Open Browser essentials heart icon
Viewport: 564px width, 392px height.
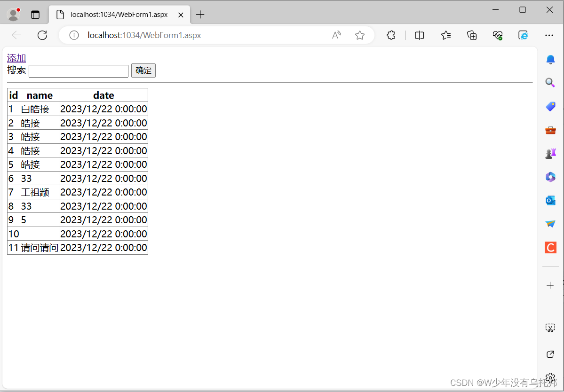(497, 35)
